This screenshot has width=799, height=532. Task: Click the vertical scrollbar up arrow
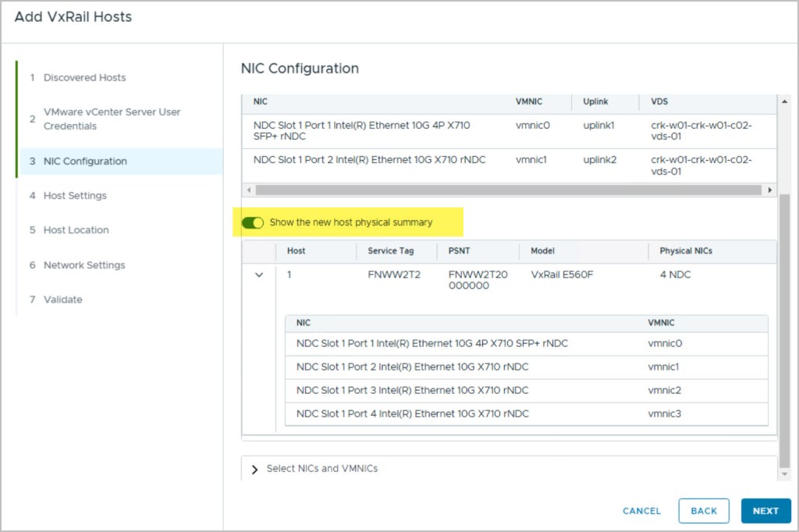[785, 101]
